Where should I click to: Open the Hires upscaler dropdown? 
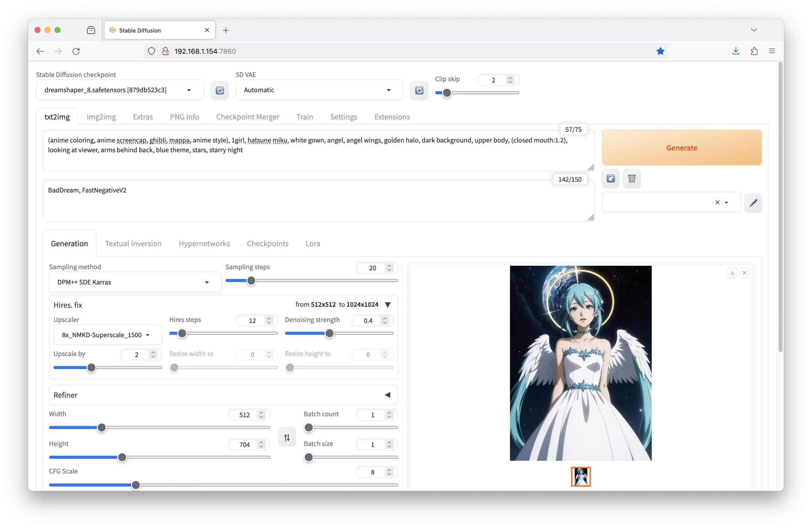tap(108, 335)
